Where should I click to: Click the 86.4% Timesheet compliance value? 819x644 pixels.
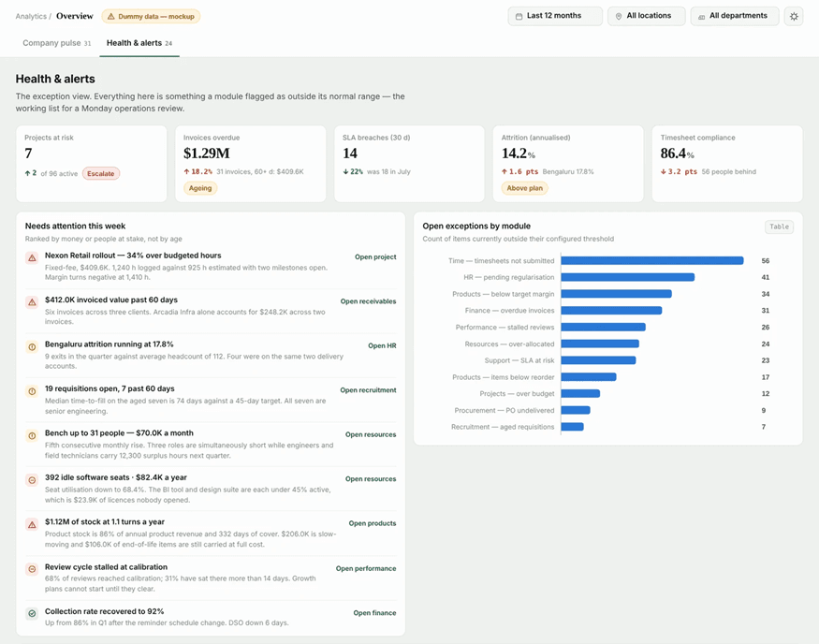[677, 154]
